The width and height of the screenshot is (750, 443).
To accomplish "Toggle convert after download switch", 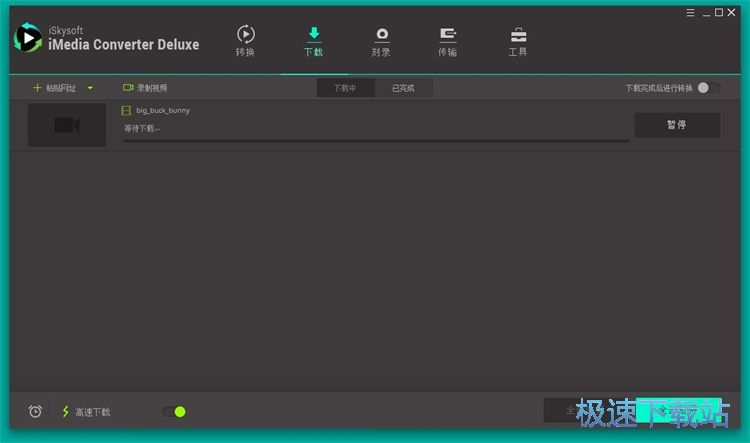I will tap(709, 88).
